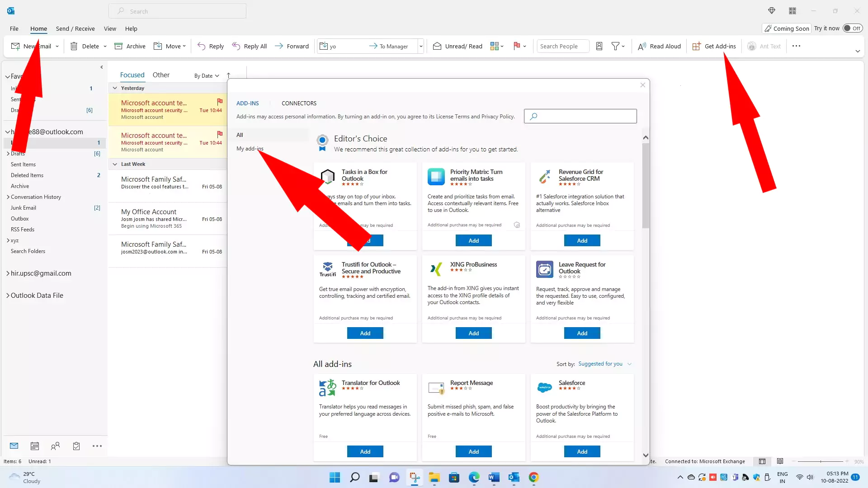Open the Categorize dropdown
868x488 pixels.
497,46
